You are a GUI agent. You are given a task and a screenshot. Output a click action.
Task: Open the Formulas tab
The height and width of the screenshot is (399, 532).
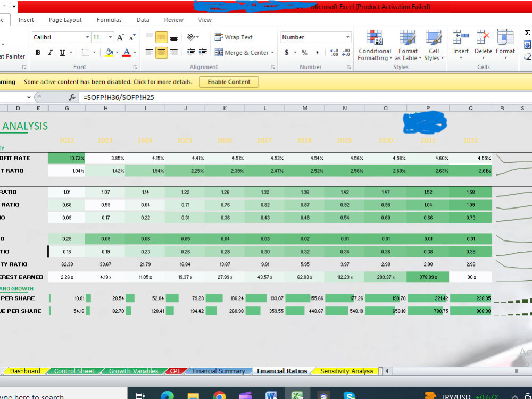tap(109, 20)
